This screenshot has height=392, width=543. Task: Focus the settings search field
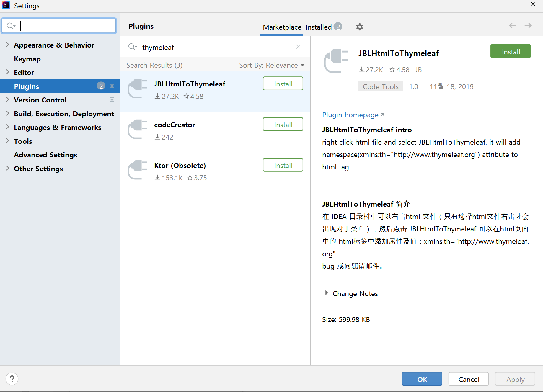(59, 26)
